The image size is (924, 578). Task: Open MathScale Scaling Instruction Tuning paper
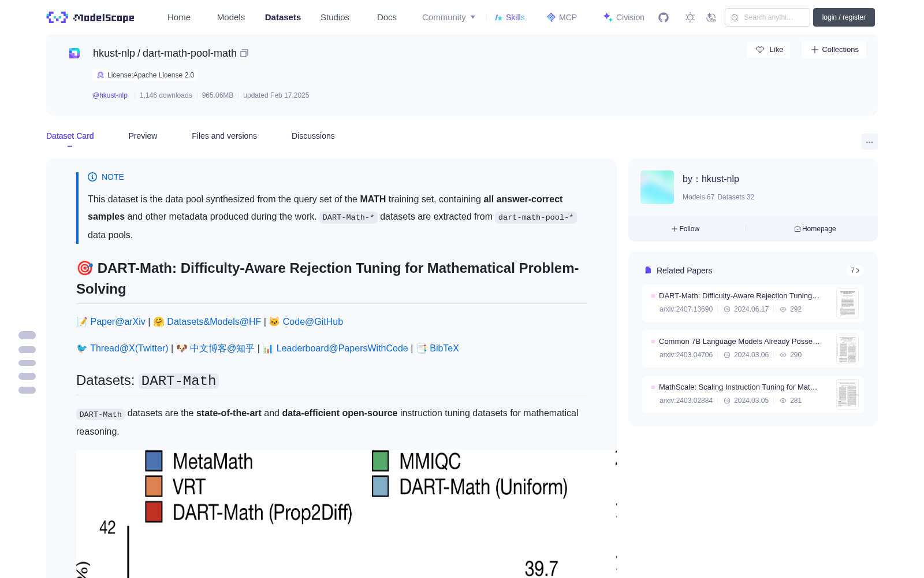coord(738,387)
